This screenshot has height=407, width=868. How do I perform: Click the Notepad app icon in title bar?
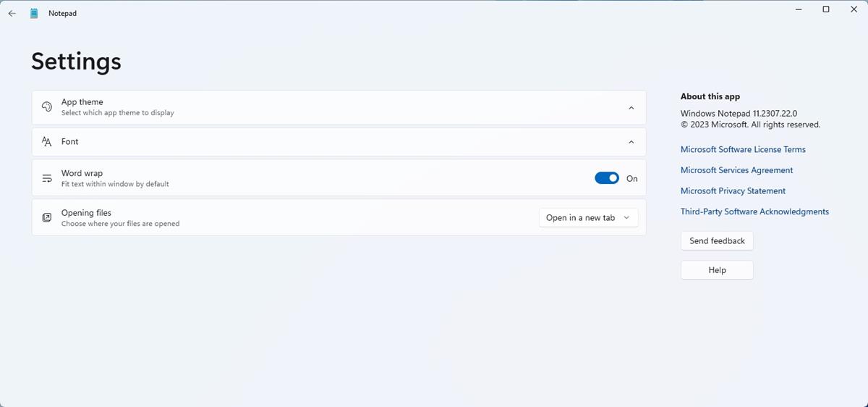pyautogui.click(x=34, y=13)
